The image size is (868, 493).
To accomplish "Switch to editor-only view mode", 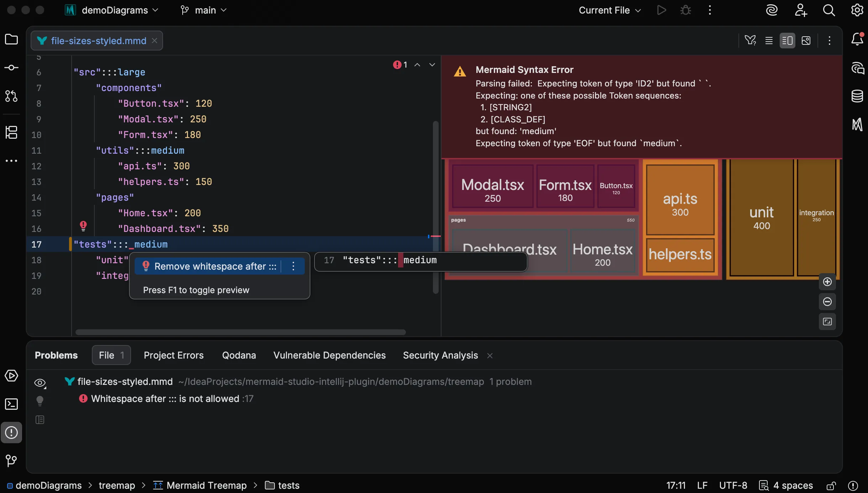I will (769, 40).
